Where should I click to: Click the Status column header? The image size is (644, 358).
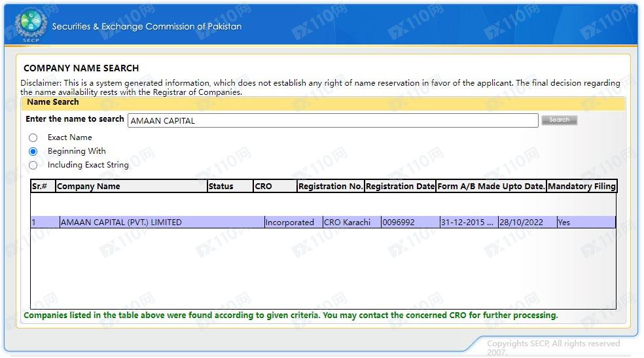pos(230,187)
